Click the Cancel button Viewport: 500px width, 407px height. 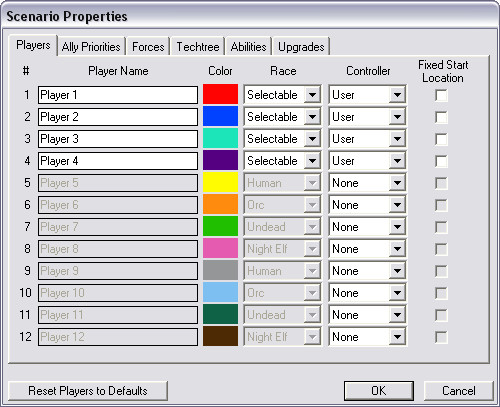(x=459, y=391)
